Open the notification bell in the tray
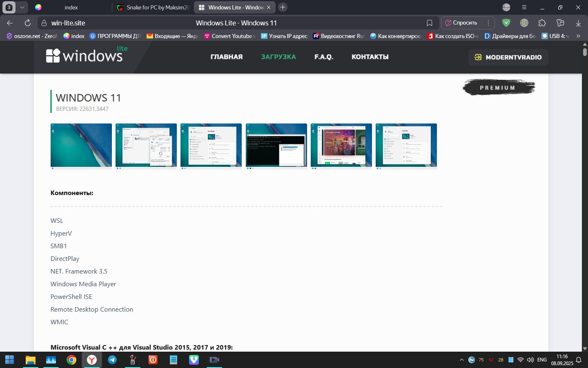Image resolution: width=588 pixels, height=368 pixels. coord(579,360)
